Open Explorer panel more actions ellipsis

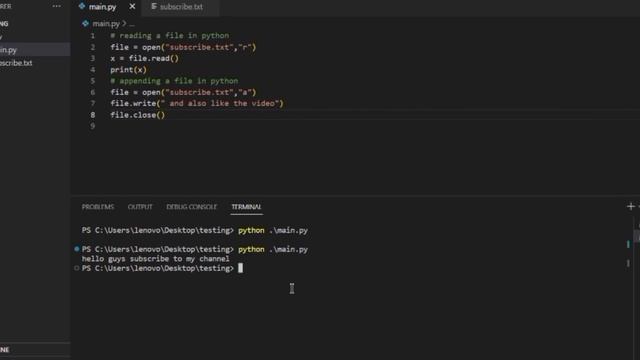click(57, 6)
